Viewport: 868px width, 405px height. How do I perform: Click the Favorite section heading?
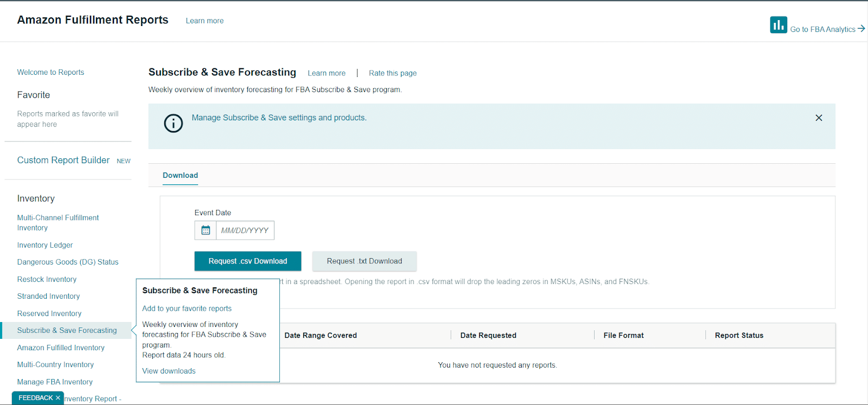[x=34, y=95]
